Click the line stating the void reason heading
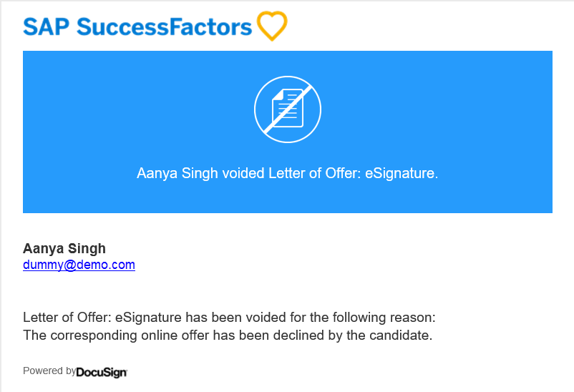Viewport: 574px width, 392px height. click(x=230, y=318)
